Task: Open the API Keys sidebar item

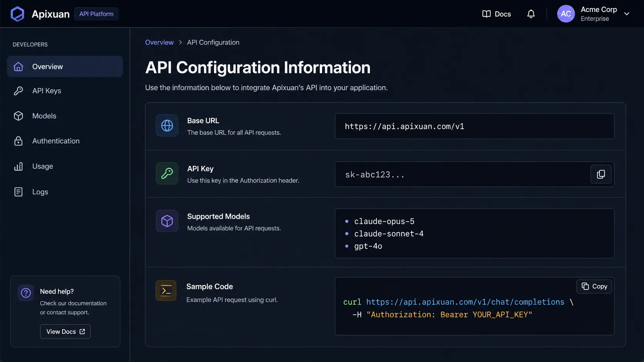Action: [x=65, y=91]
